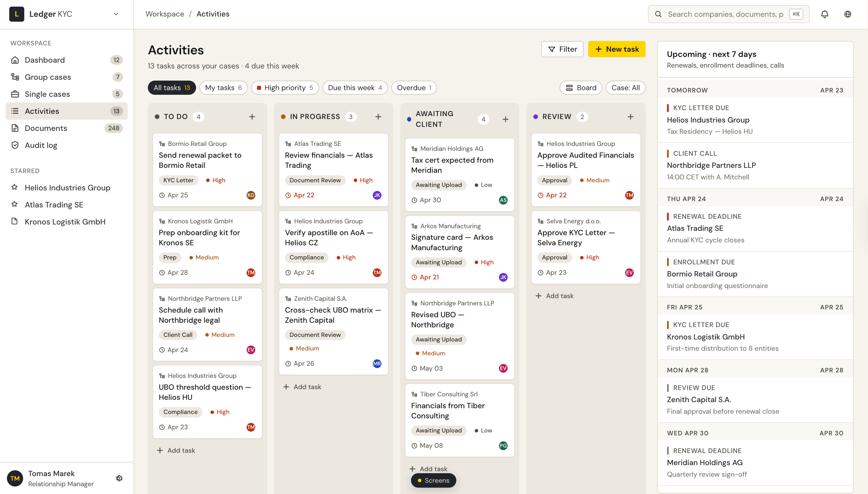The height and width of the screenshot is (494, 868).
Task: Switch to Board view
Action: coord(580,88)
